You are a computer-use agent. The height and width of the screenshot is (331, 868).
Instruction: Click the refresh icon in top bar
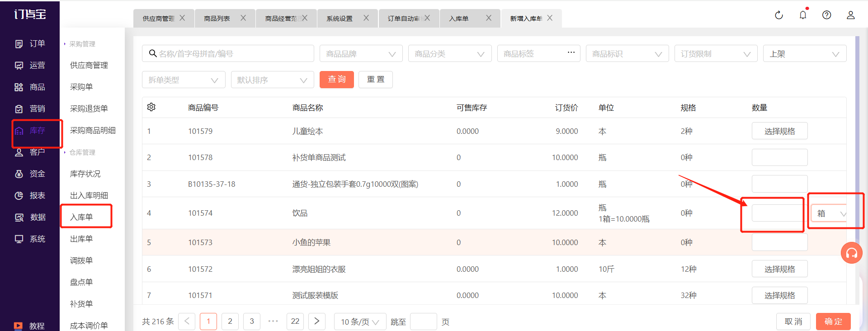coord(778,15)
